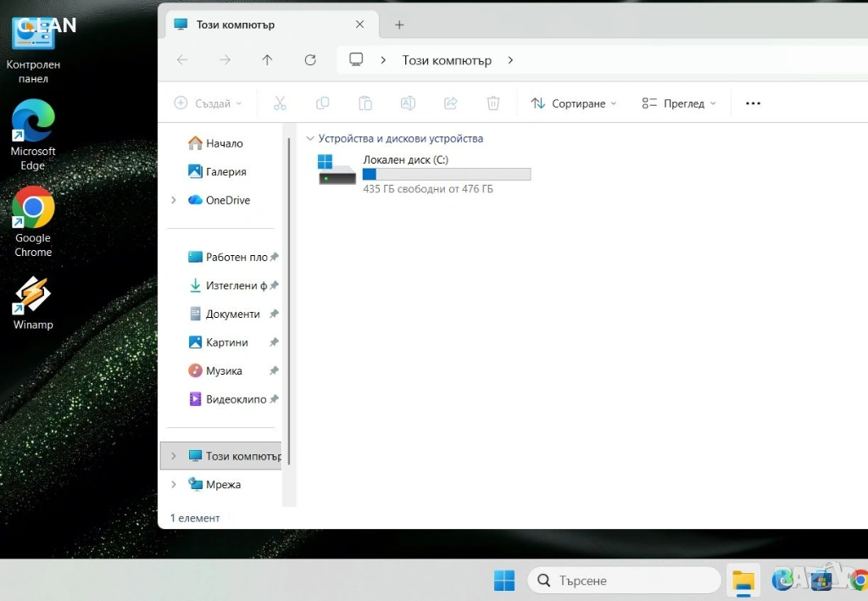Click the Delete trash bin icon

click(x=493, y=103)
